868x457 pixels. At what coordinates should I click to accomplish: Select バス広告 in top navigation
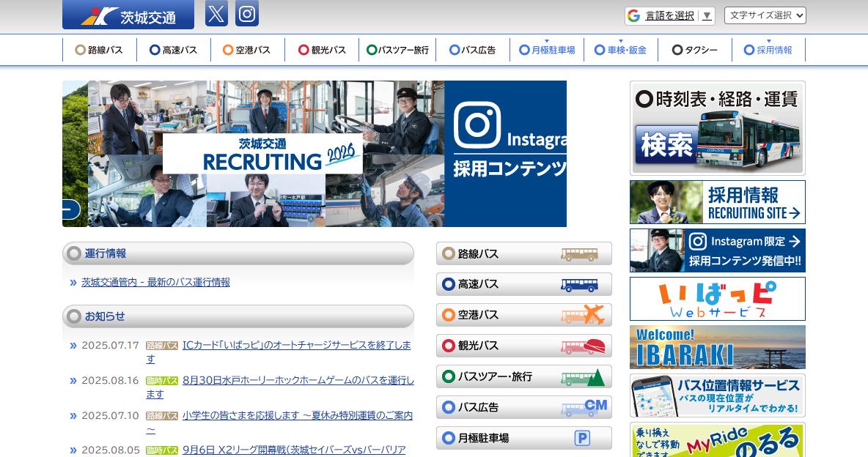(473, 50)
